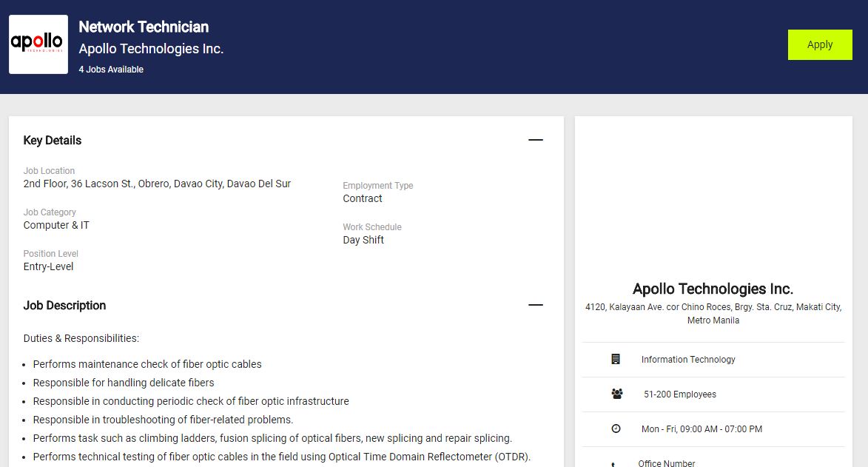
Task: Click the Job Category label
Action: [50, 212]
